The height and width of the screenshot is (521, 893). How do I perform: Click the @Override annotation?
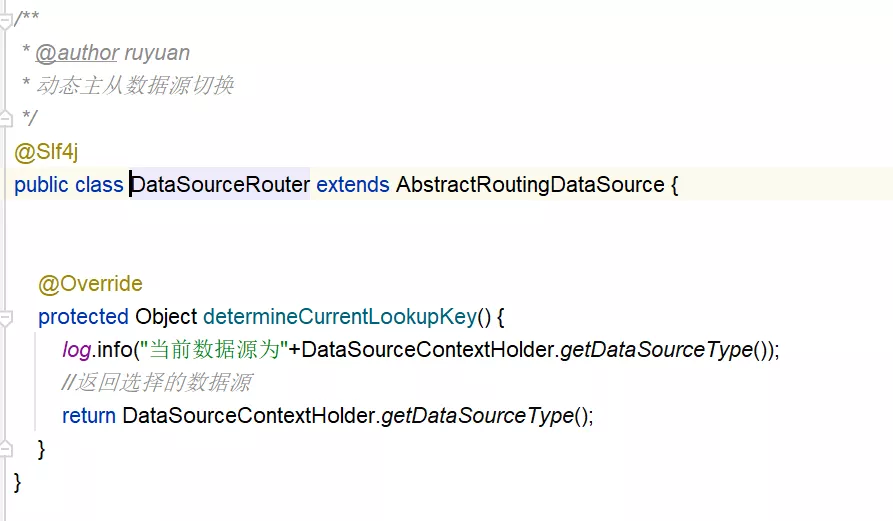click(90, 284)
